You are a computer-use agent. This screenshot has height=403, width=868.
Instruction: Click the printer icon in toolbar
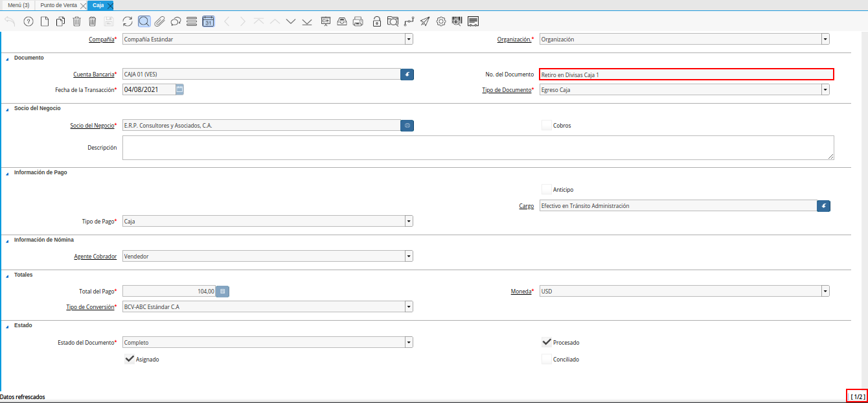pyautogui.click(x=358, y=21)
